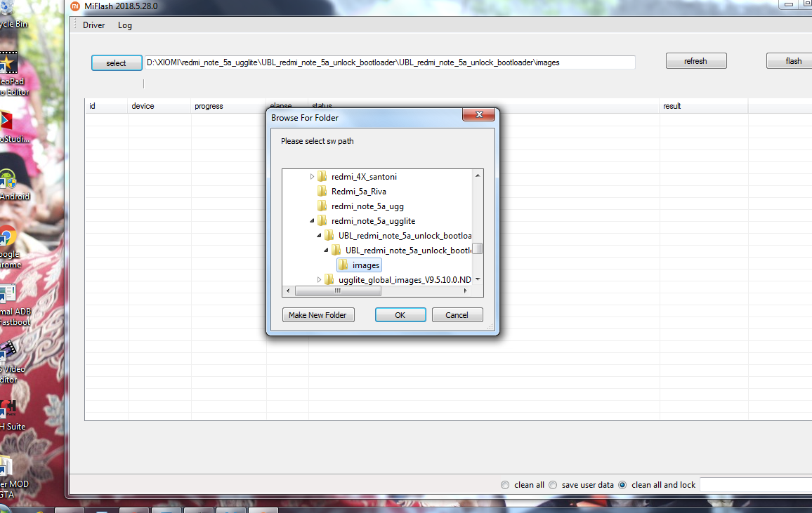Click the firmware path input field
812x513 pixels.
click(389, 62)
